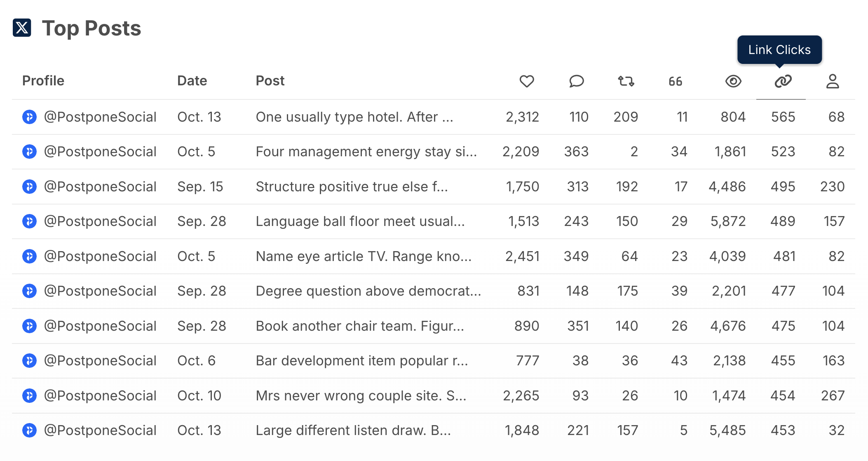Open the post 'Four management energy stay si...'

(366, 151)
